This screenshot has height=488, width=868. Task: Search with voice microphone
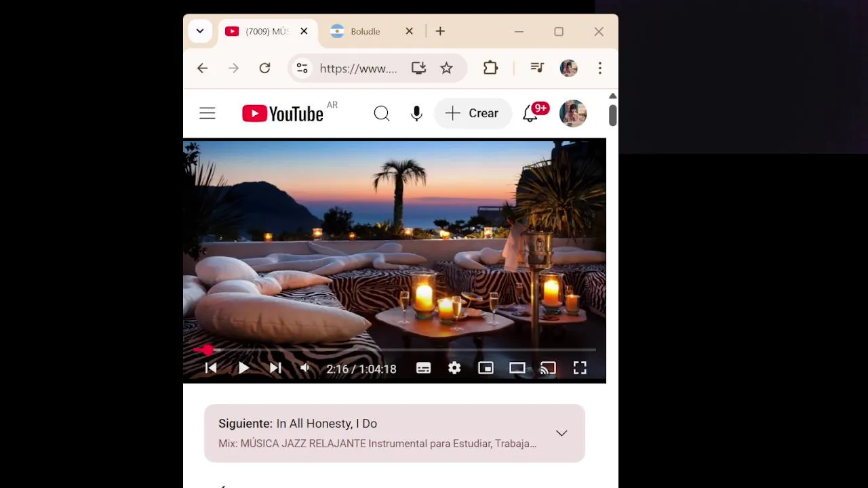tap(416, 114)
